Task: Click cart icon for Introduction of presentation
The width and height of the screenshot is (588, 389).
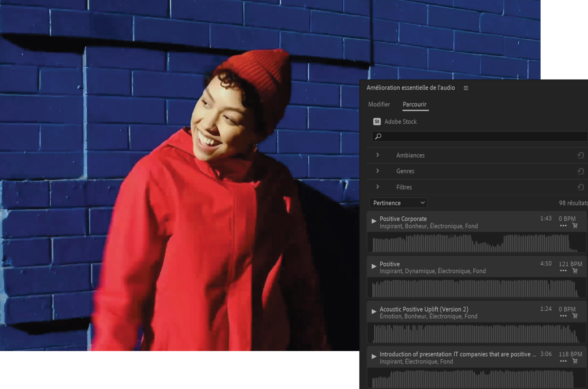Action: [575, 361]
